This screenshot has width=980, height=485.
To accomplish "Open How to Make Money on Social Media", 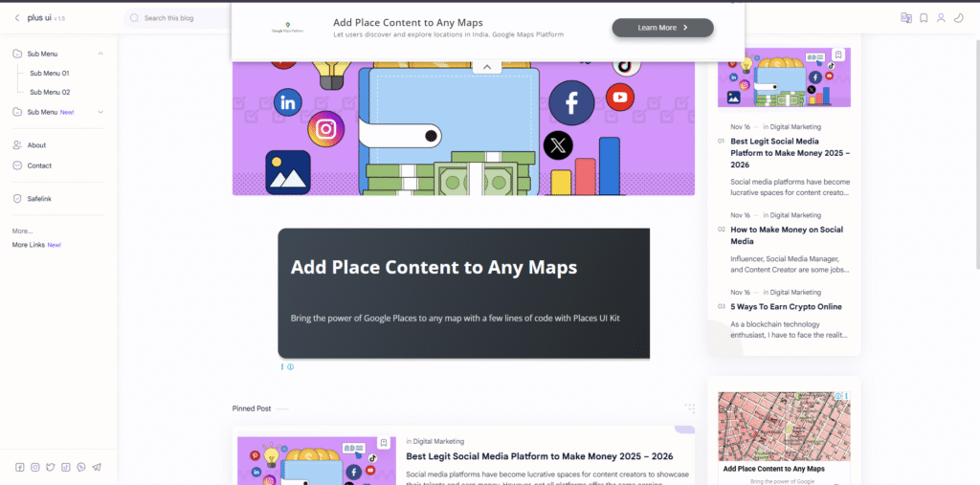I will click(787, 235).
